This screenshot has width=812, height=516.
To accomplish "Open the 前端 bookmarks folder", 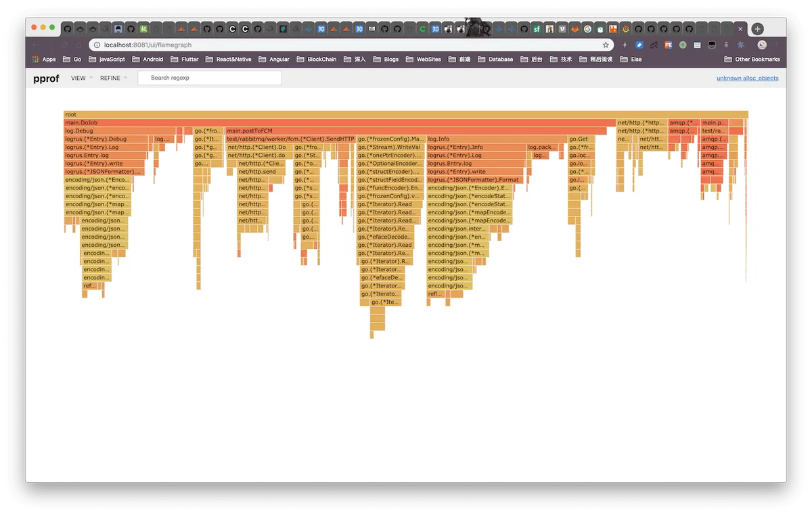I will pyautogui.click(x=459, y=60).
